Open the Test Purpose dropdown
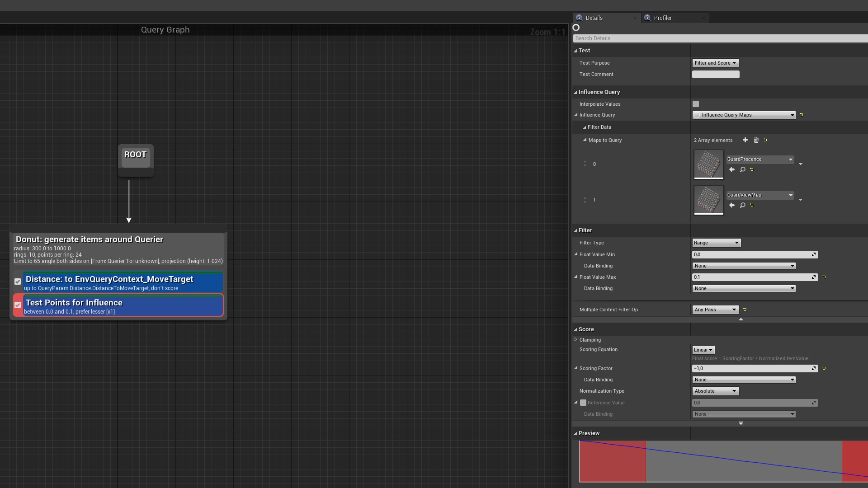The height and width of the screenshot is (488, 868). [x=715, y=63]
